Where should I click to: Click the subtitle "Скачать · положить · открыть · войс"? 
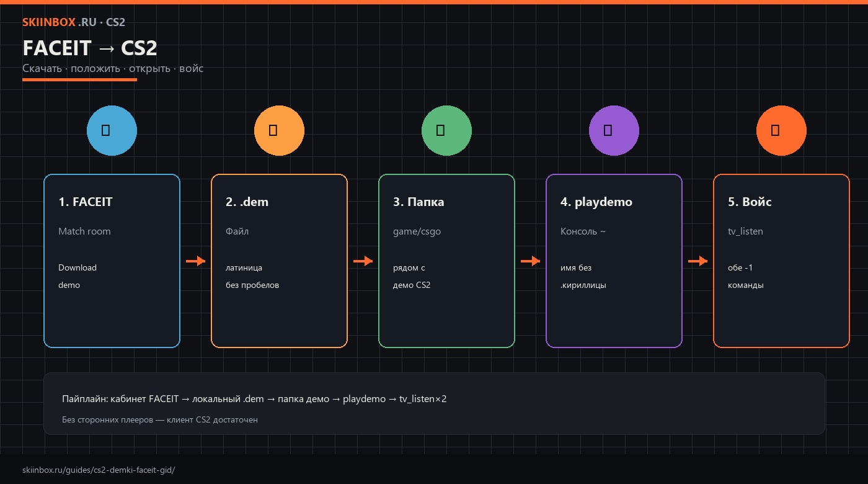point(113,68)
